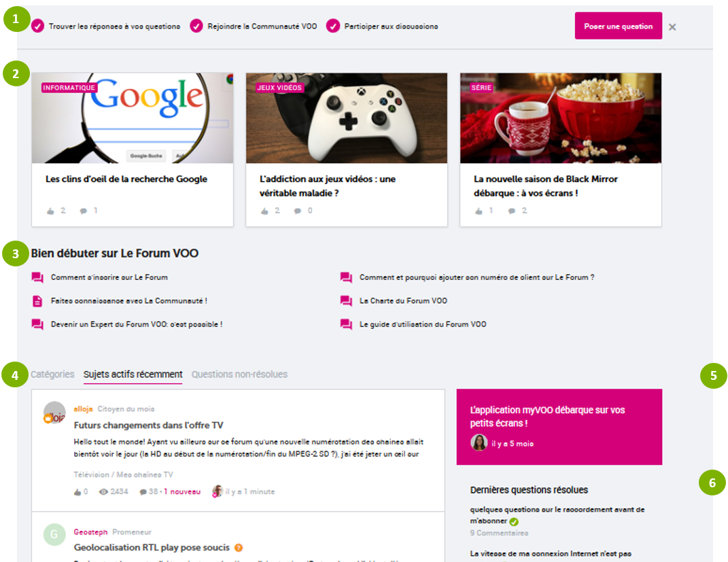This screenshot has height=562, width=728.
Task: Open the Xbox controller article thumbnail
Action: point(347,118)
